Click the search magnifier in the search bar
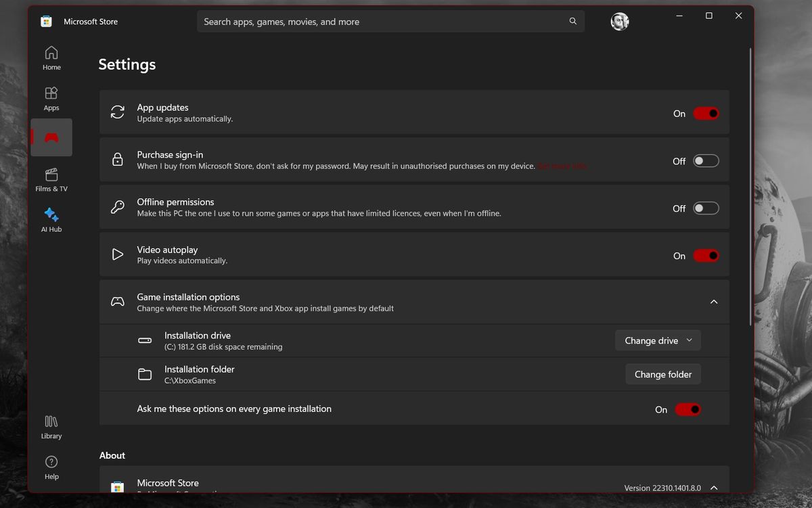 572,21
